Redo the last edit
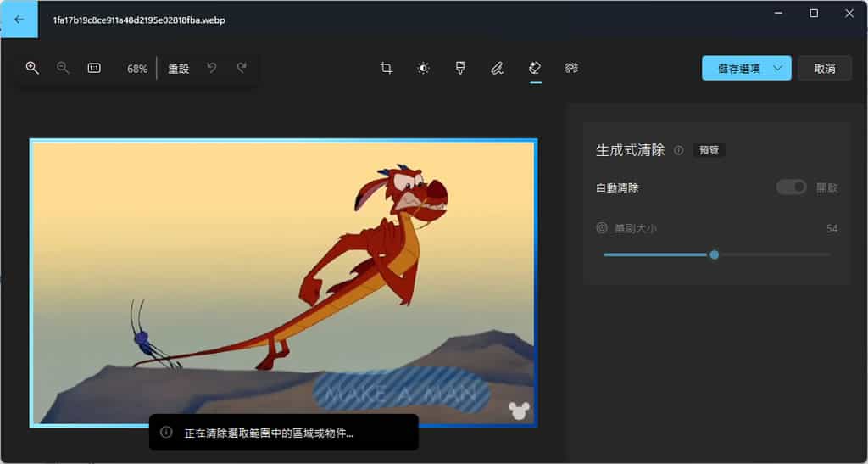The image size is (868, 464). pyautogui.click(x=242, y=68)
